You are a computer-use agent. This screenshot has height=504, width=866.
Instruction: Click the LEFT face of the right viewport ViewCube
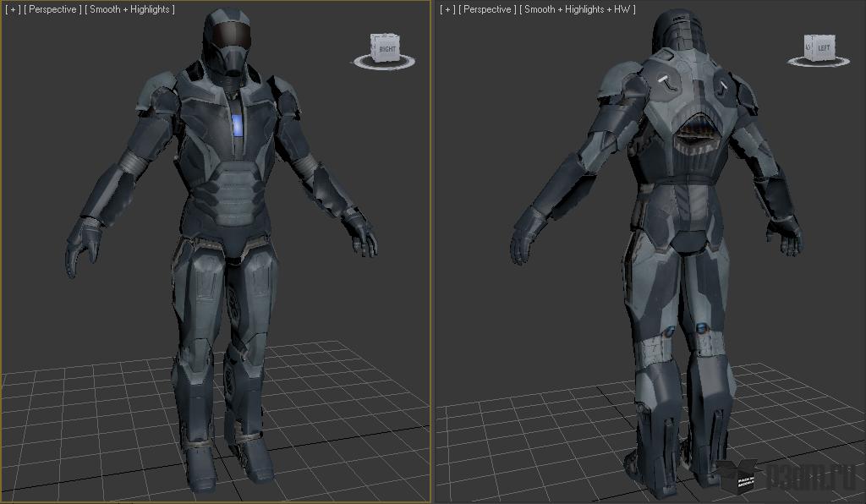click(823, 48)
